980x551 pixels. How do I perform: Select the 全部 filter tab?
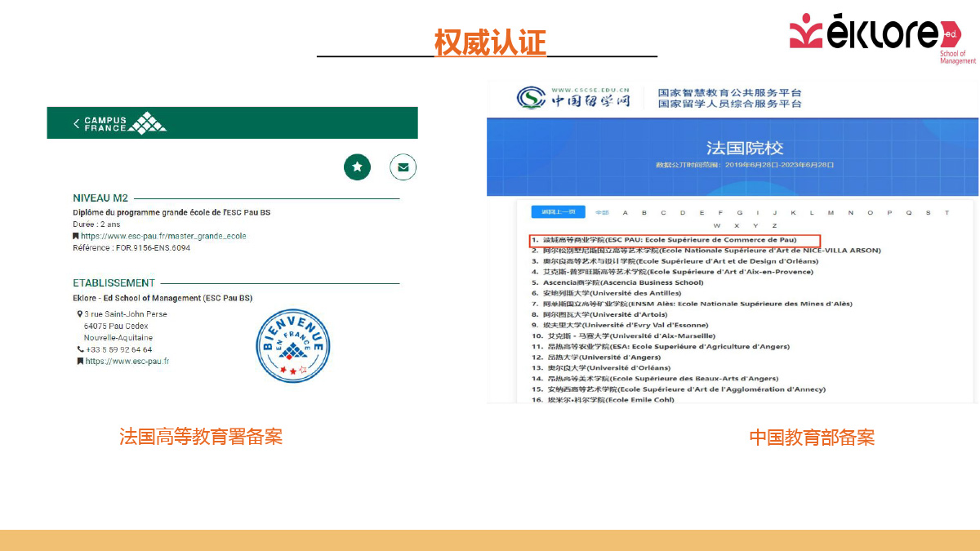602,212
